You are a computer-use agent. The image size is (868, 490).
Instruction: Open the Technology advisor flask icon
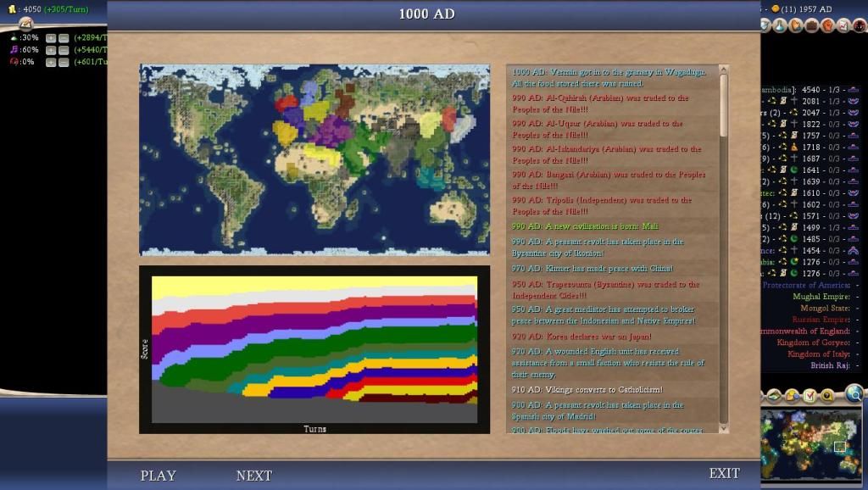click(x=780, y=25)
